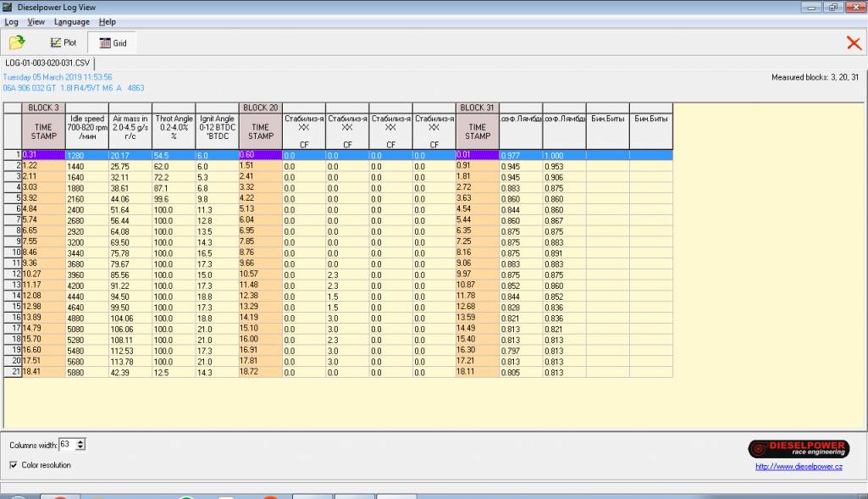The height and width of the screenshot is (499, 868).
Task: Open the View menu
Action: pyautogui.click(x=36, y=21)
